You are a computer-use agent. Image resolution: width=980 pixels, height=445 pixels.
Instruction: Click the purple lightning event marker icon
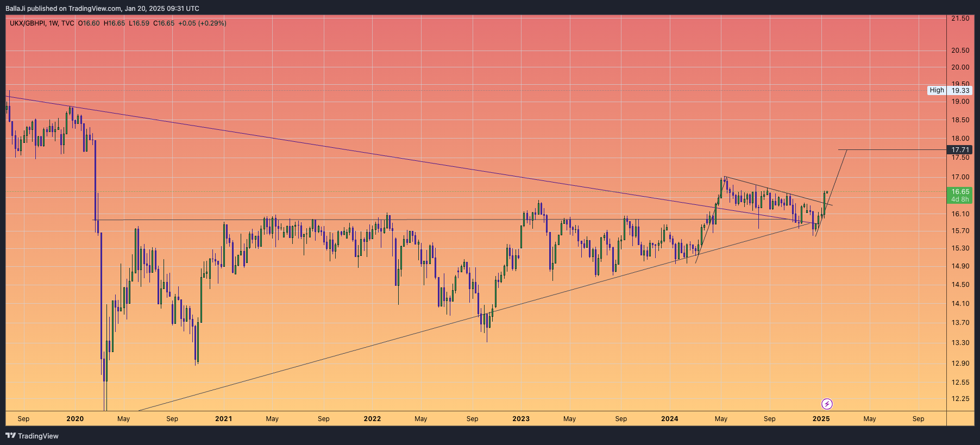(x=827, y=404)
